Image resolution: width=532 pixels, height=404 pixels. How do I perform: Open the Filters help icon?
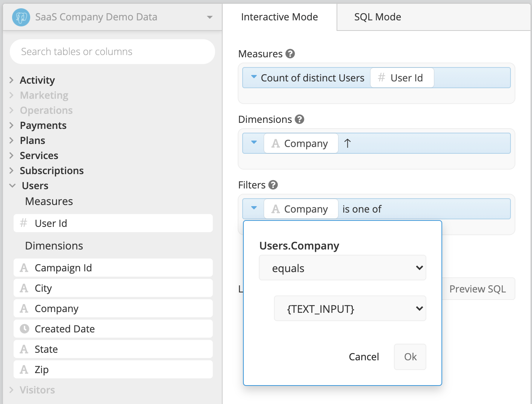click(273, 185)
